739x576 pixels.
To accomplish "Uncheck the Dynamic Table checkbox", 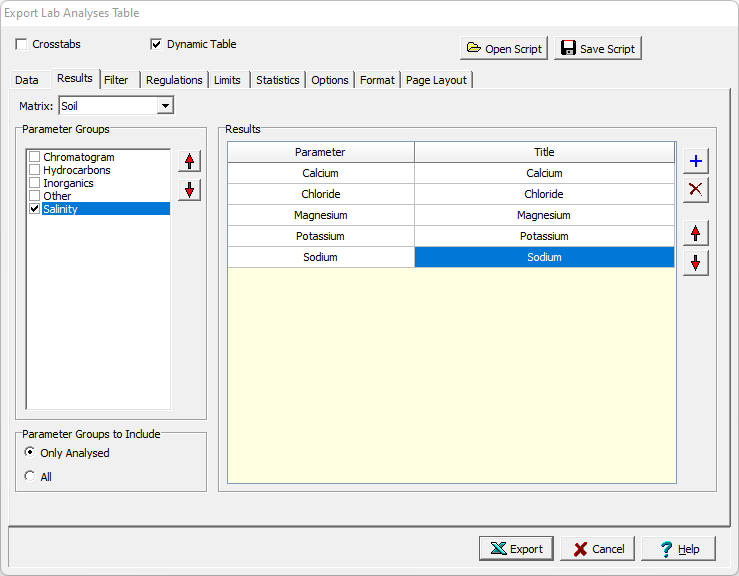I will pos(156,45).
